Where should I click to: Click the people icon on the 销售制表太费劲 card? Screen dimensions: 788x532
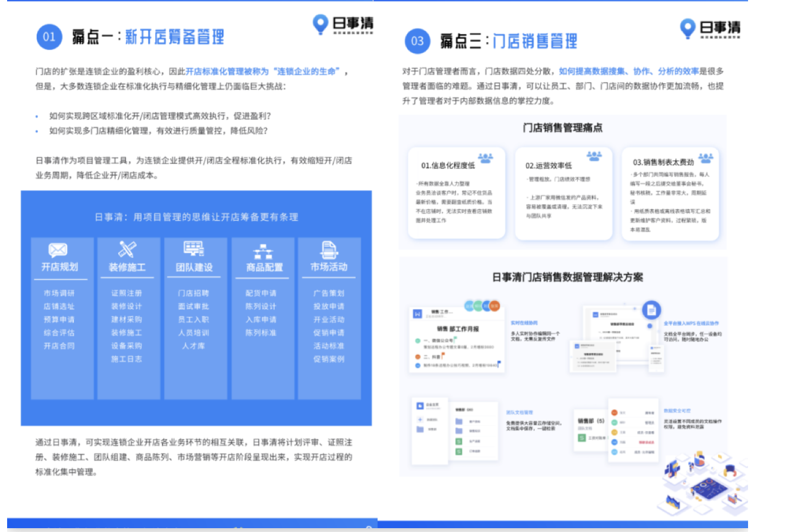point(706,158)
